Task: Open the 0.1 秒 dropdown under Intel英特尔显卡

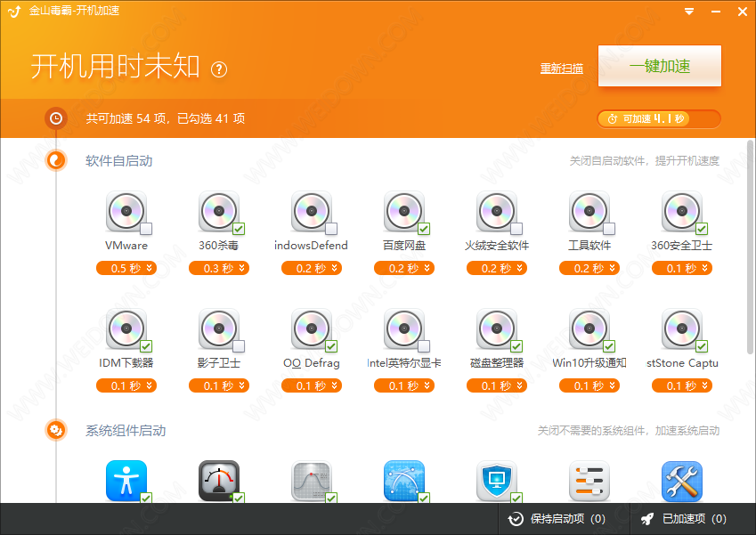Action: tap(404, 385)
